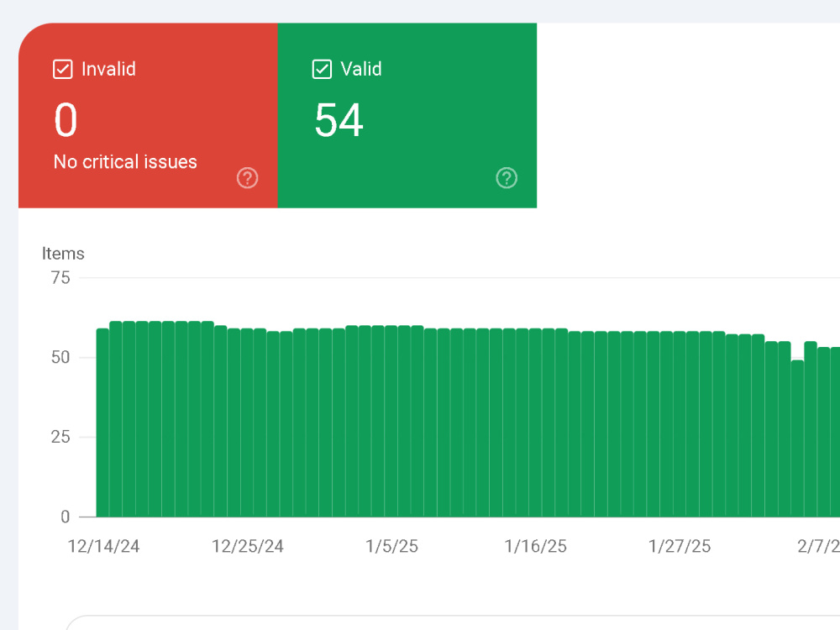Open help icon on Valid card
This screenshot has width=840, height=630.
click(507, 178)
